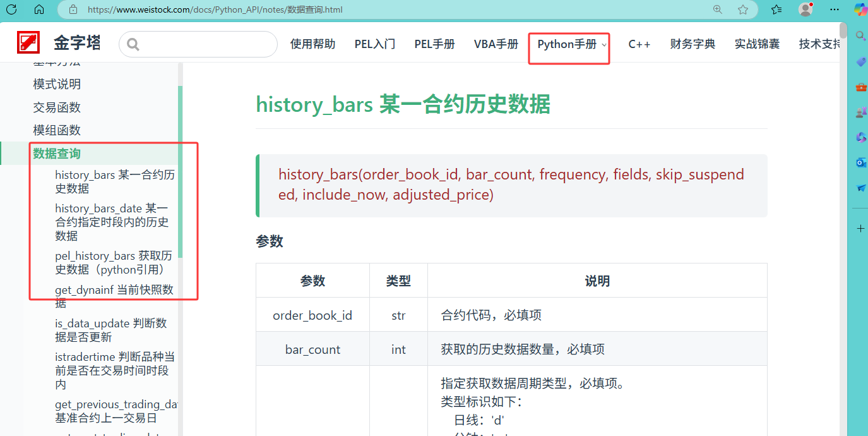868x436 pixels.
Task: Go to history_bars_date sidebar link
Action: coord(112,222)
